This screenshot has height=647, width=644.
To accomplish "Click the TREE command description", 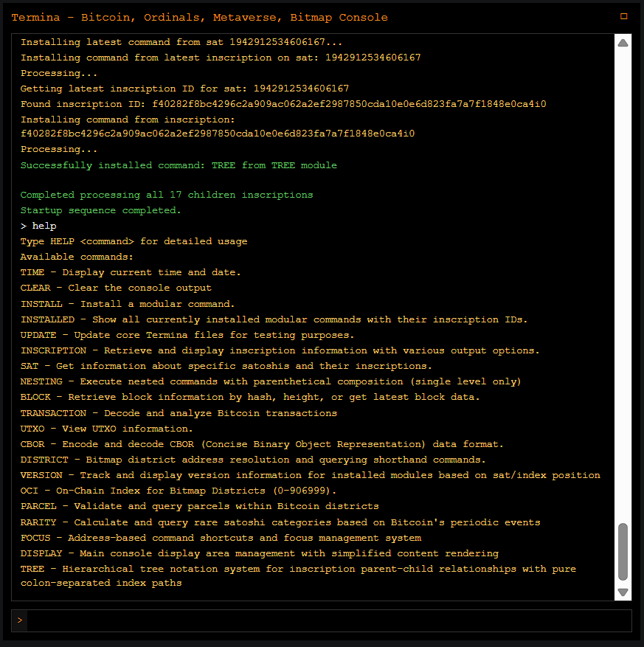I will click(x=298, y=575).
